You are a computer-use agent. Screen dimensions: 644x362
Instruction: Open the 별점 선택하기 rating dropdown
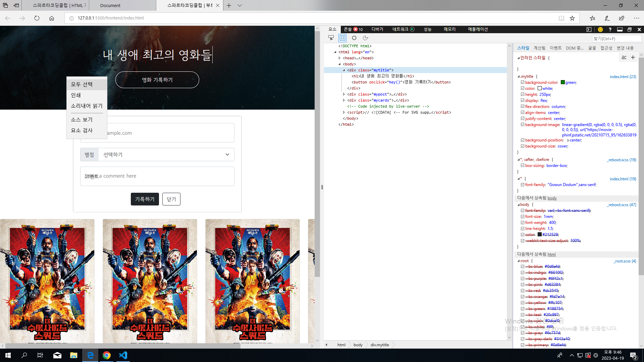pos(166,155)
